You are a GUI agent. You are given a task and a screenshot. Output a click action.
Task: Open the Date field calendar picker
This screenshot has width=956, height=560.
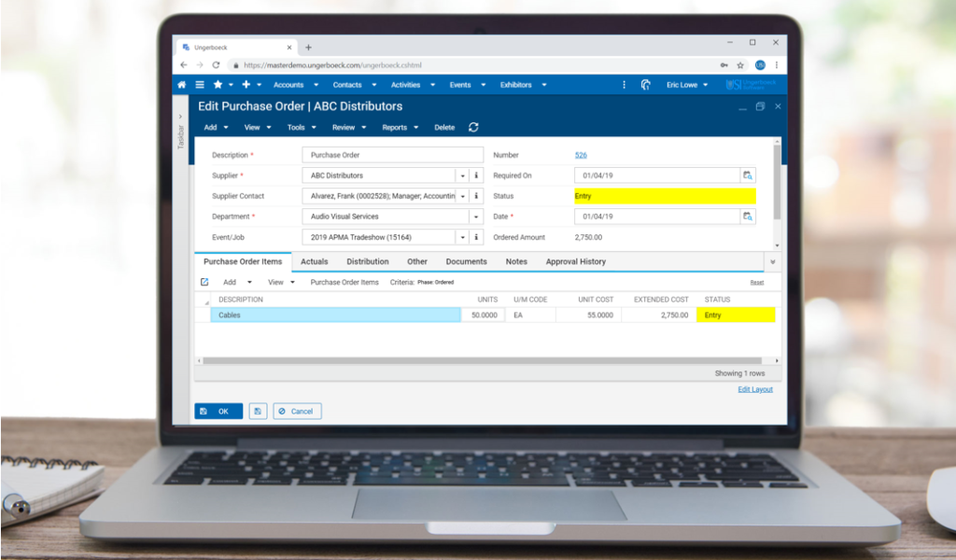tap(748, 217)
